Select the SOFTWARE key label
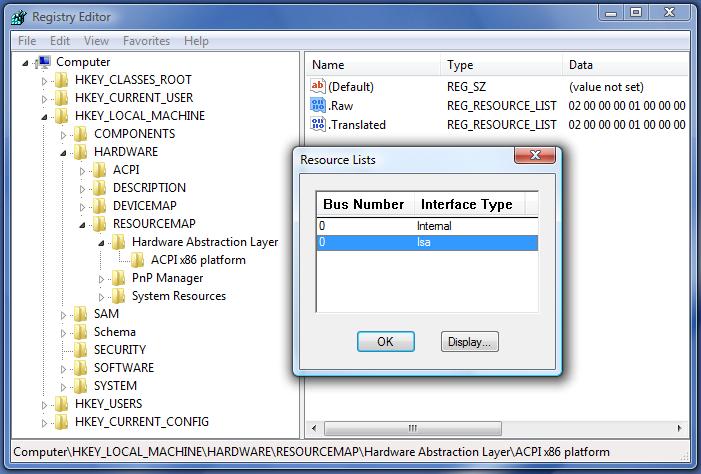The height and width of the screenshot is (474, 701). [x=124, y=368]
